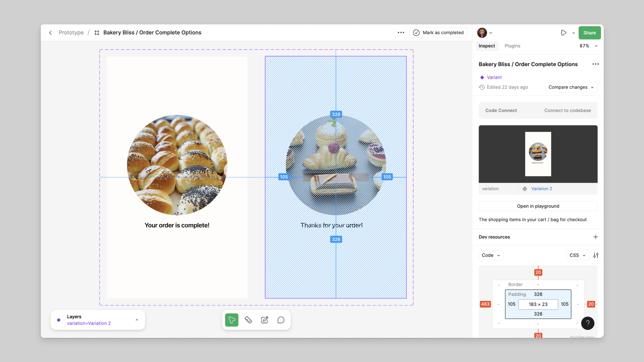Open code settings via the sliders icon
This screenshot has height=362, width=644.
click(596, 255)
